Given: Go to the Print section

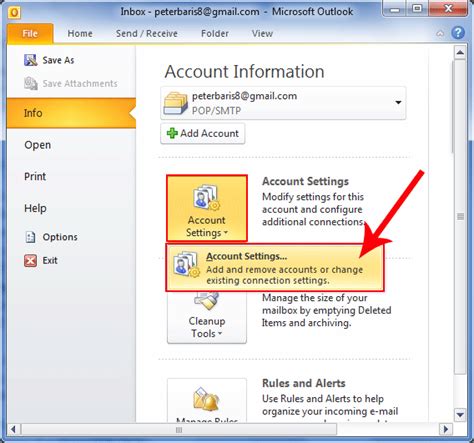Looking at the screenshot, I should click(35, 176).
